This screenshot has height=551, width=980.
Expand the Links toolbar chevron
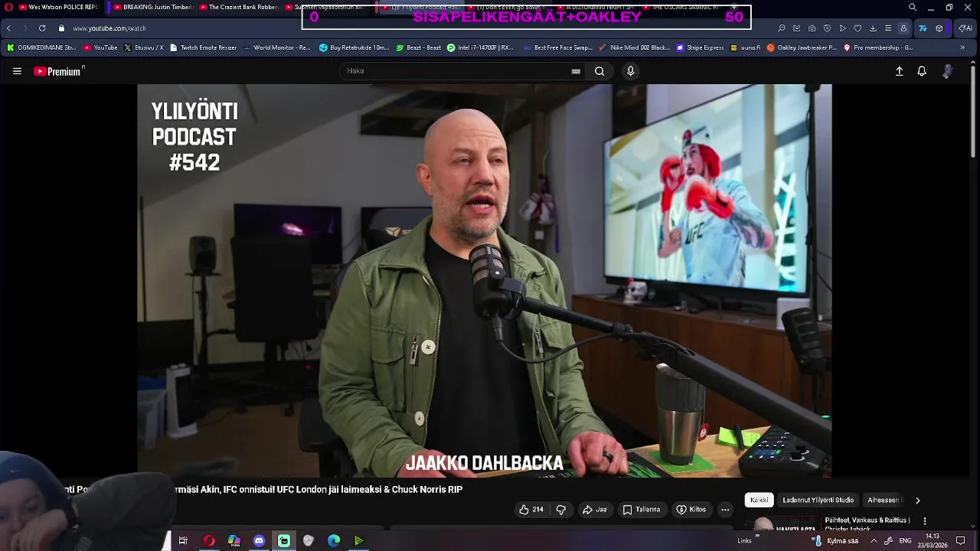click(758, 536)
